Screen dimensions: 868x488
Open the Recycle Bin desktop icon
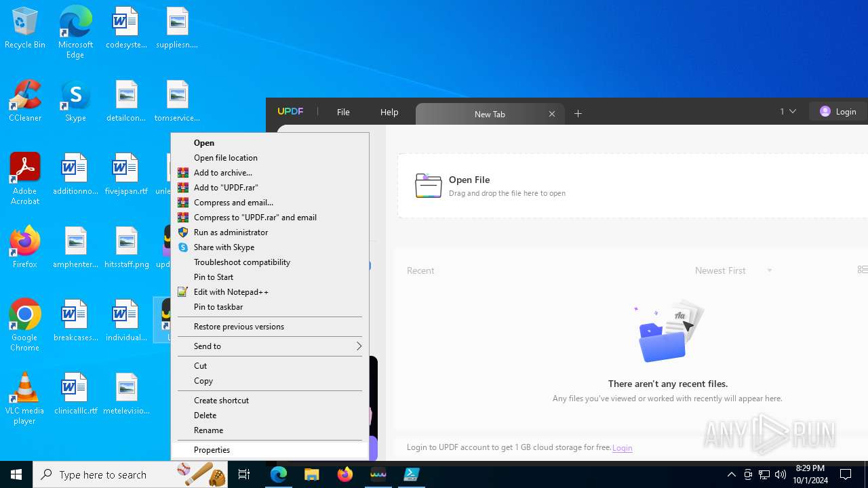[25, 28]
